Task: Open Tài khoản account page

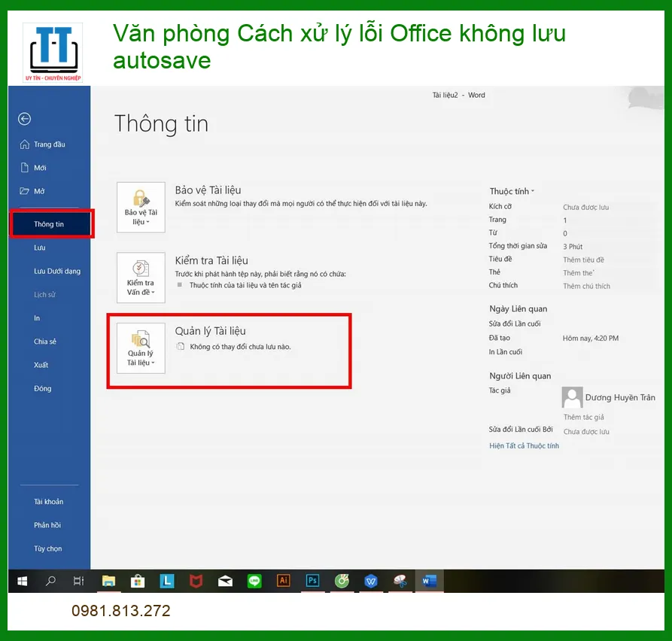Action: coord(48,502)
